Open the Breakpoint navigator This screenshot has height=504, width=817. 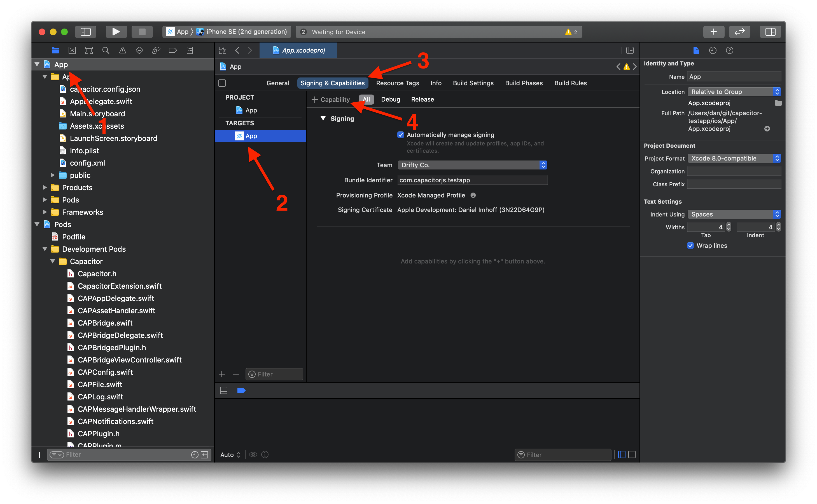pos(172,50)
